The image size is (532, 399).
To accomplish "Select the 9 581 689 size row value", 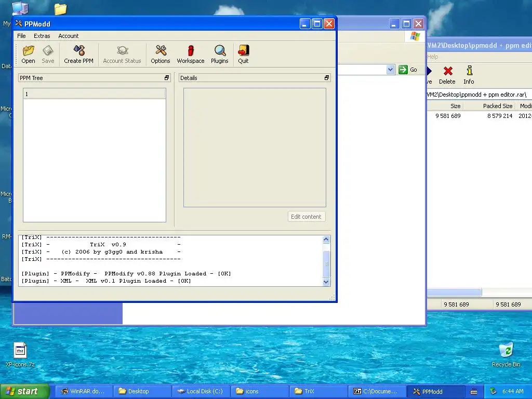I will [448, 116].
